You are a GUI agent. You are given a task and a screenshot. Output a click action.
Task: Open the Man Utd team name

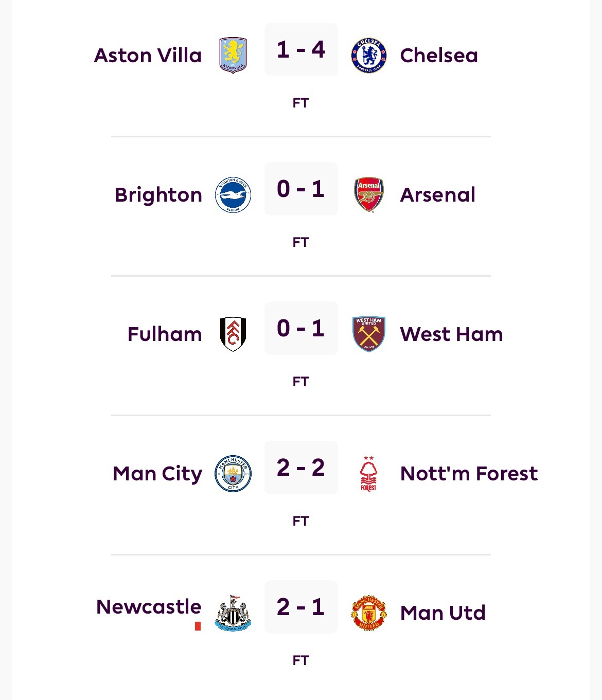[x=442, y=613]
